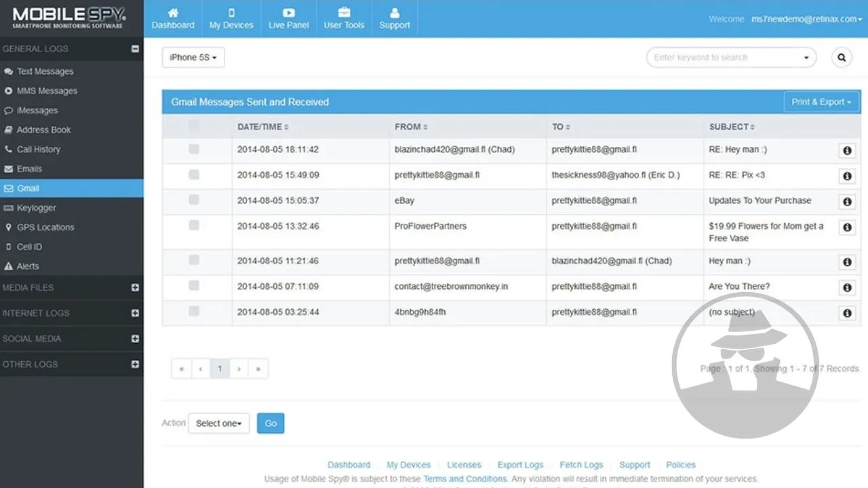Image resolution: width=868 pixels, height=488 pixels.
Task: Go to next page of results
Action: point(239,369)
